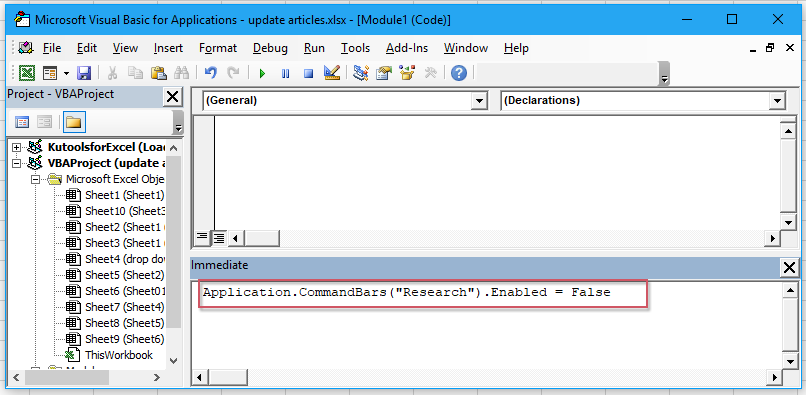Close the Project - VBAProject pane
The width and height of the screenshot is (806, 395).
(x=172, y=96)
